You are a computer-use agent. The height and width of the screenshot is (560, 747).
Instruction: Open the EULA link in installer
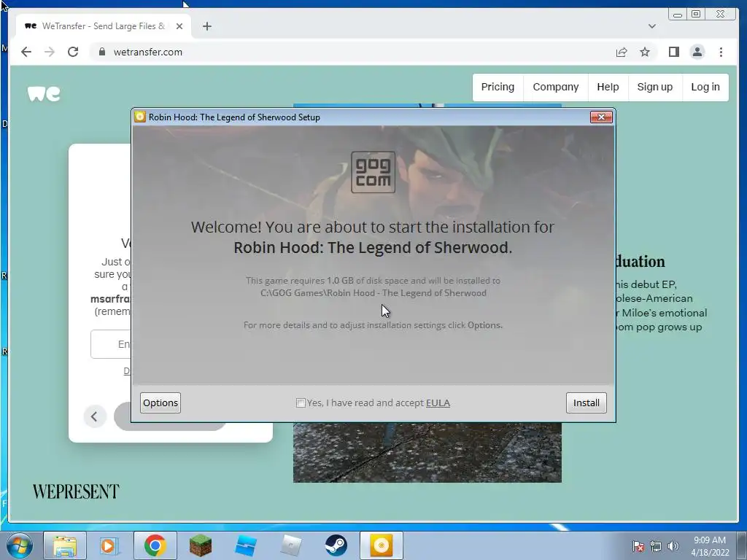click(x=438, y=402)
